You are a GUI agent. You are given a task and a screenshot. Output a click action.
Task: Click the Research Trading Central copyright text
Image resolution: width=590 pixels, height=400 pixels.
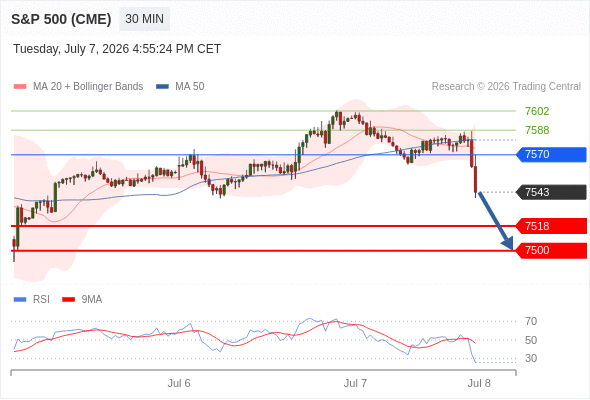[506, 87]
